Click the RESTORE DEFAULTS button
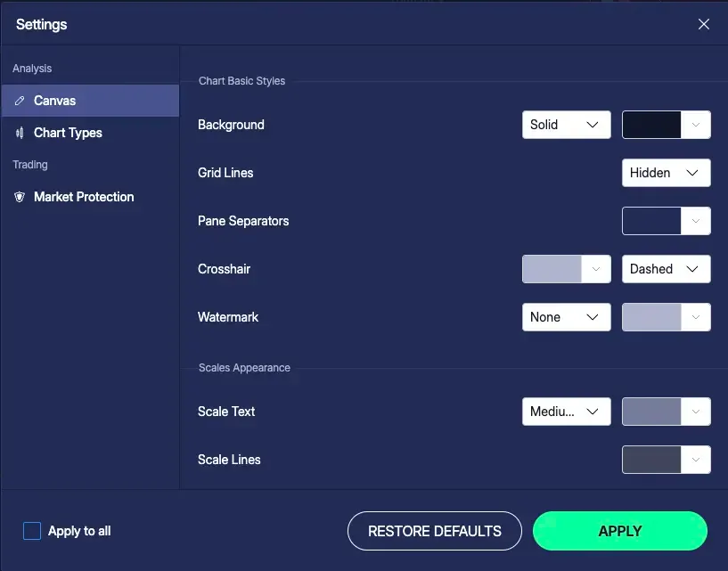Screen dimensions: 728x571 [435, 531]
